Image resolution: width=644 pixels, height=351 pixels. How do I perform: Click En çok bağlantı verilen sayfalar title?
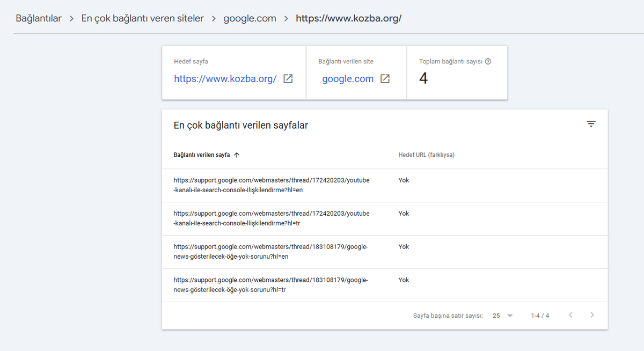coord(240,125)
